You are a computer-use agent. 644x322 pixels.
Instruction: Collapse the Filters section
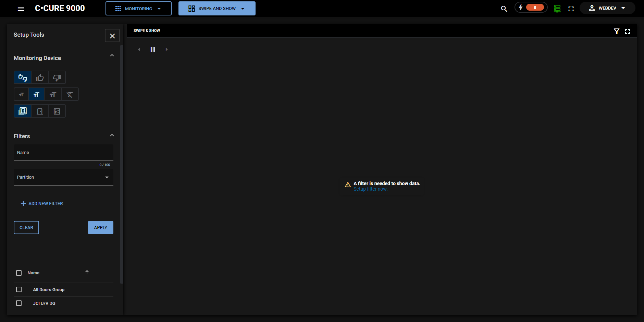coord(112,135)
